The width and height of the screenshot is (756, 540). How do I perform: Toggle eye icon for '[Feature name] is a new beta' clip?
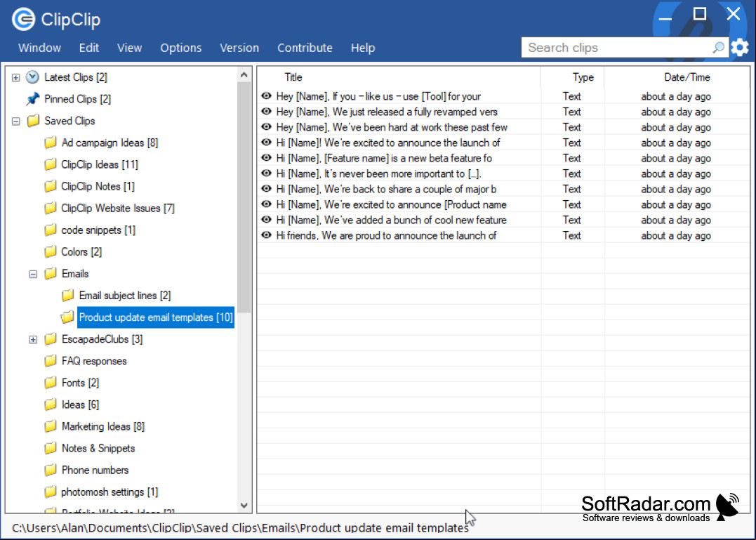(x=266, y=158)
